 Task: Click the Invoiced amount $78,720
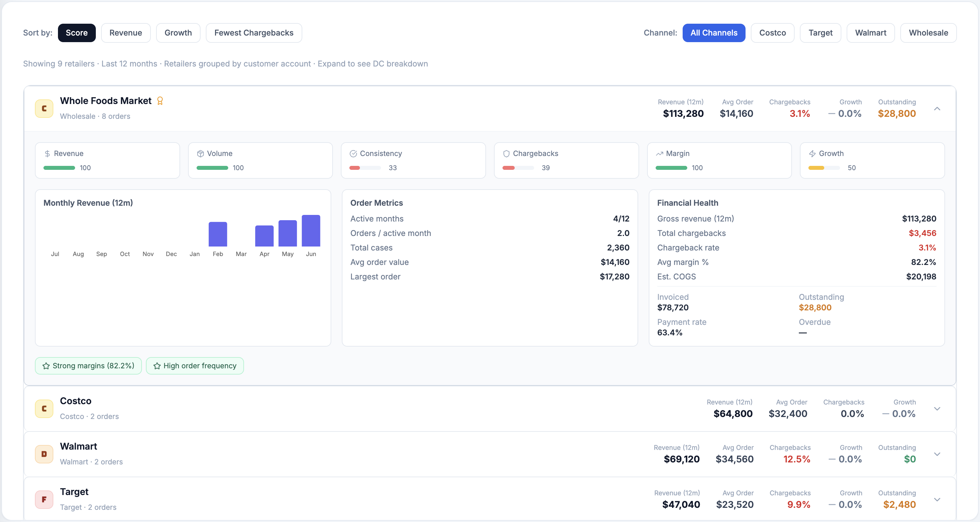[x=673, y=308]
